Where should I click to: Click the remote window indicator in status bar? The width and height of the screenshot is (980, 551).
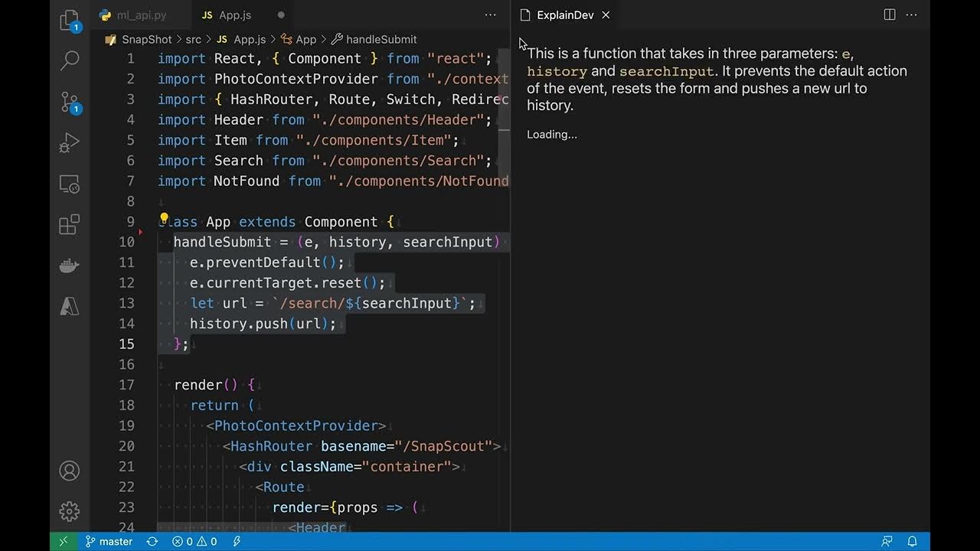[63, 541]
